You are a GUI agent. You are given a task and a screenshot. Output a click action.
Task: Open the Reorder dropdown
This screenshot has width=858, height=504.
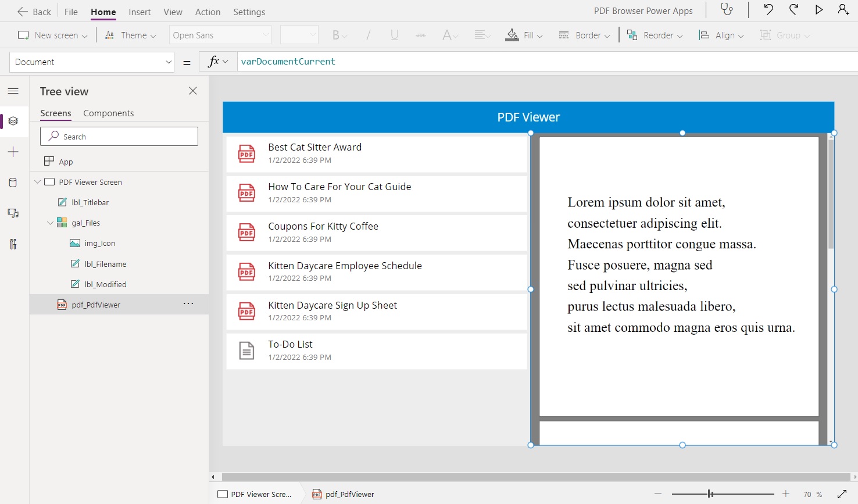coord(655,35)
